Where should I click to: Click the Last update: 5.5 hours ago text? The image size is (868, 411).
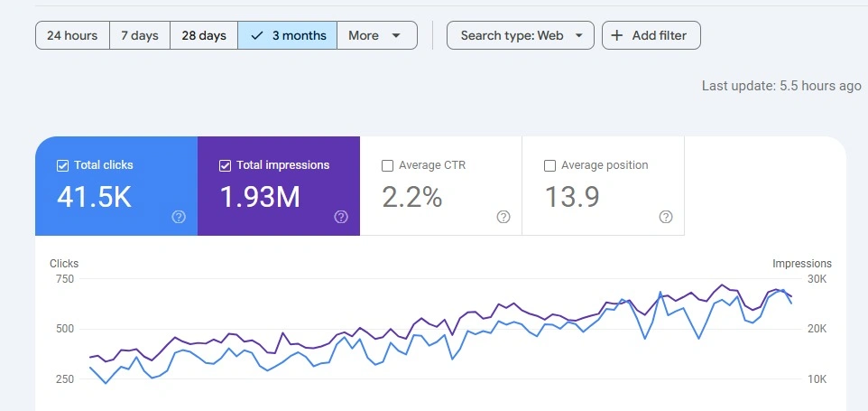click(781, 86)
